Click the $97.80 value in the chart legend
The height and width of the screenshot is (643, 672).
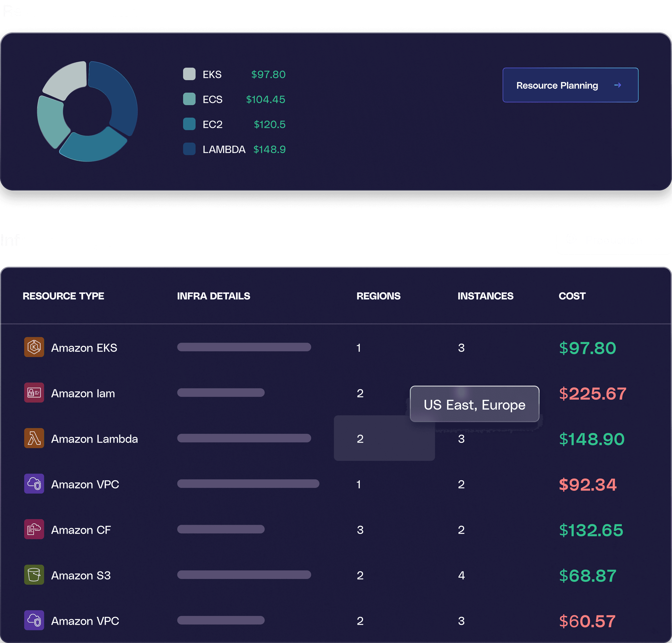click(x=268, y=74)
